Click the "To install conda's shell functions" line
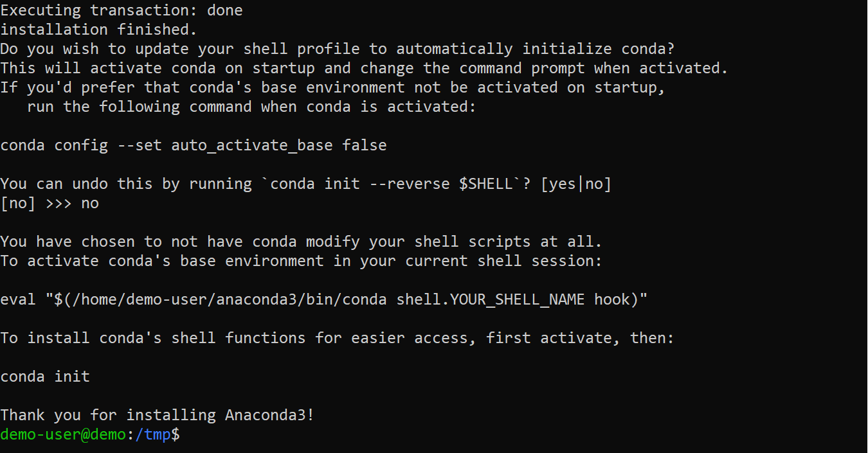This screenshot has width=868, height=453. pyautogui.click(x=337, y=338)
